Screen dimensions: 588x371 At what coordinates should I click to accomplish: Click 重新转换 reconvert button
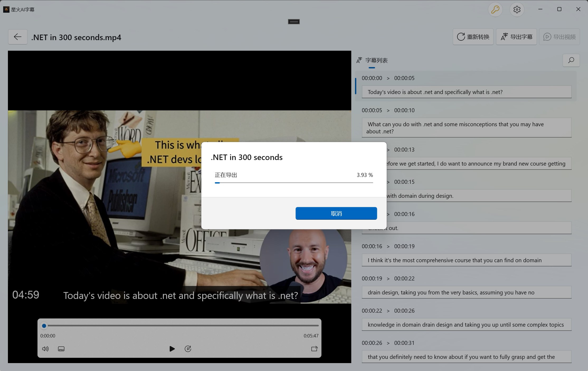pyautogui.click(x=473, y=37)
